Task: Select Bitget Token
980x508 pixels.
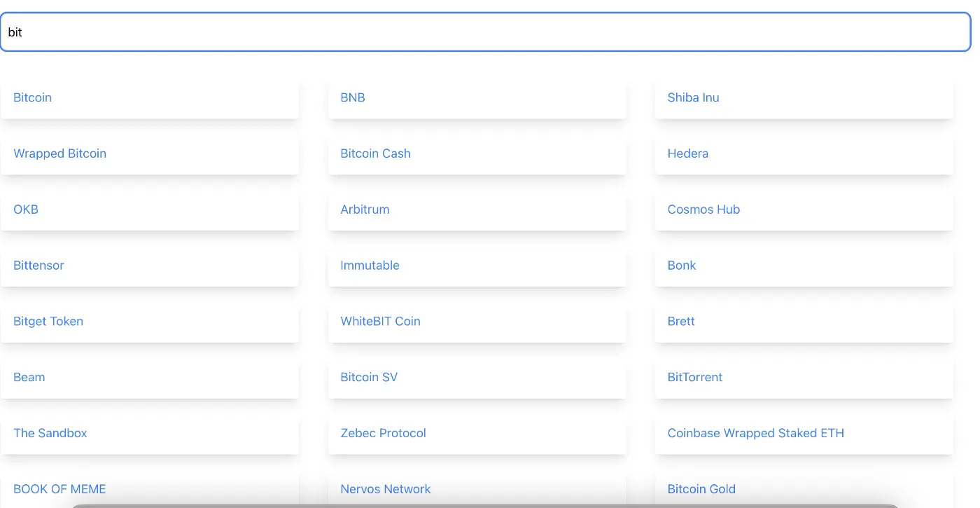Action: [x=48, y=321]
